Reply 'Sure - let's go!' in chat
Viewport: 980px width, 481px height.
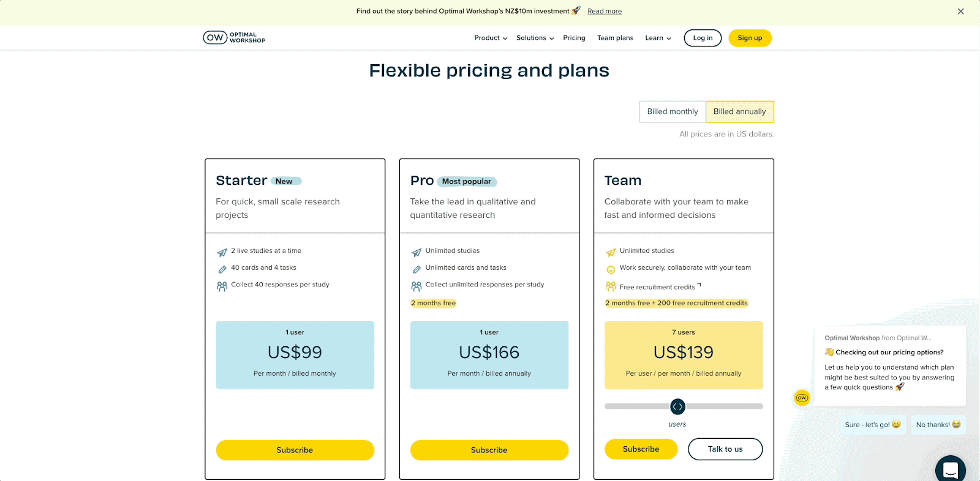pos(872,424)
